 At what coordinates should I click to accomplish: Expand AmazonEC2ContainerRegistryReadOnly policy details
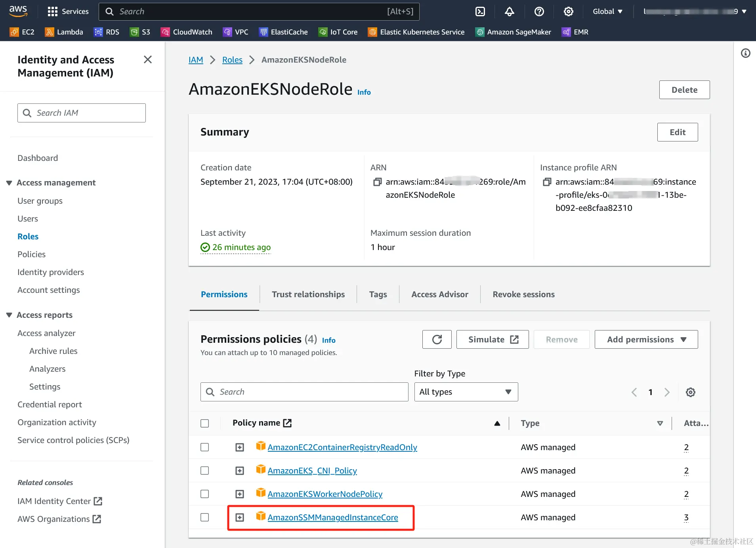(x=240, y=447)
